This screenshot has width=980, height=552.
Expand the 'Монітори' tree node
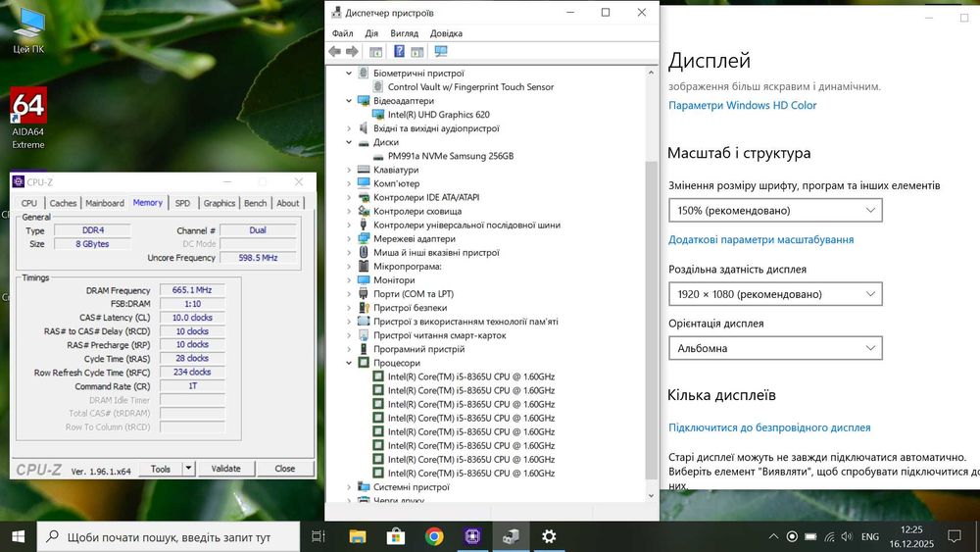349,280
